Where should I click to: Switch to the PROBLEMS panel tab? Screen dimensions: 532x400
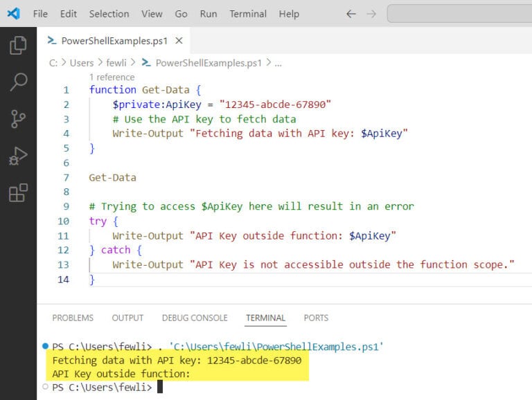pyautogui.click(x=73, y=318)
